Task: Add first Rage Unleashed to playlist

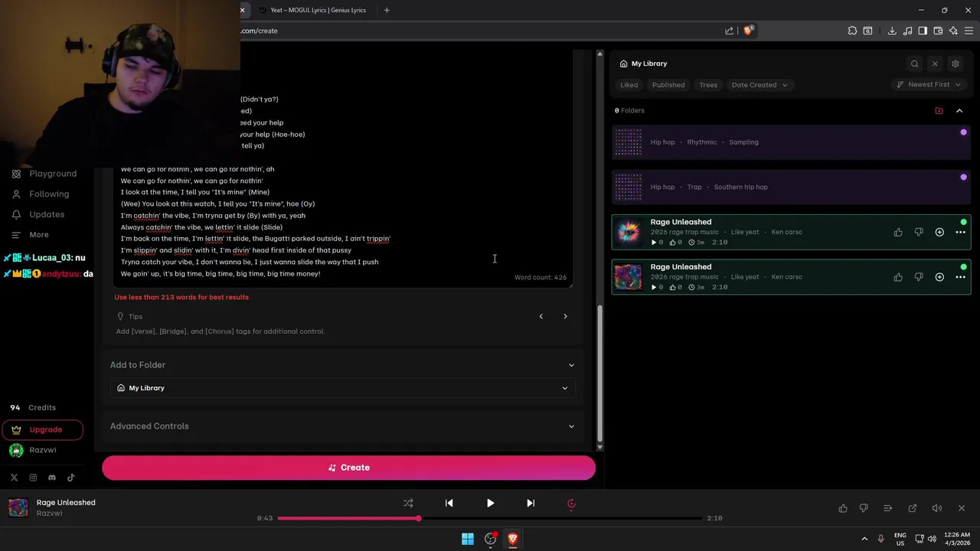Action: [939, 232]
